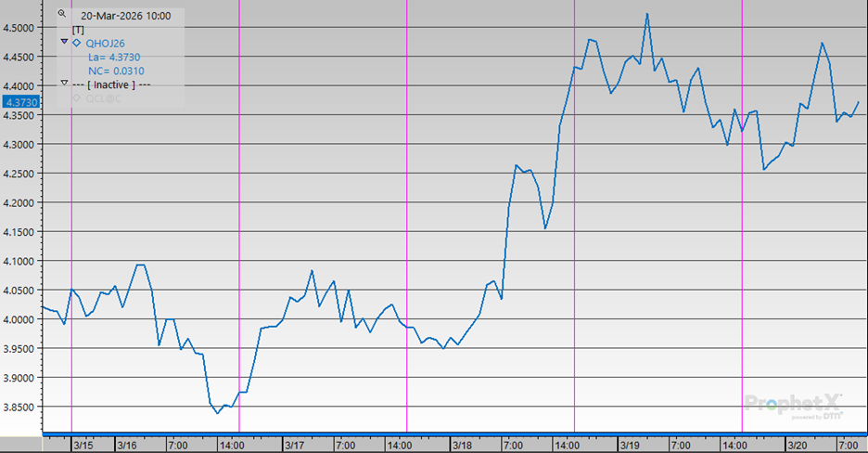Select the inactive QCL@C symbol

103,98
